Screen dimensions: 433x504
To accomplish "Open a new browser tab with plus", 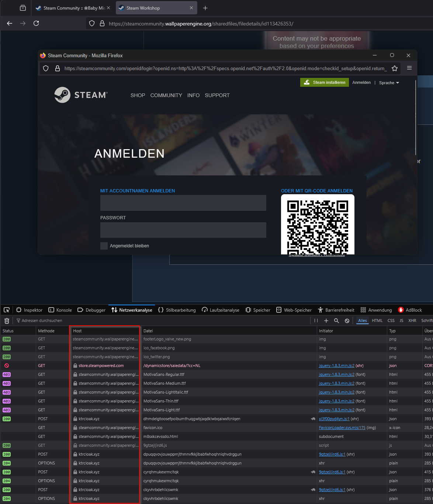I will coord(205,8).
